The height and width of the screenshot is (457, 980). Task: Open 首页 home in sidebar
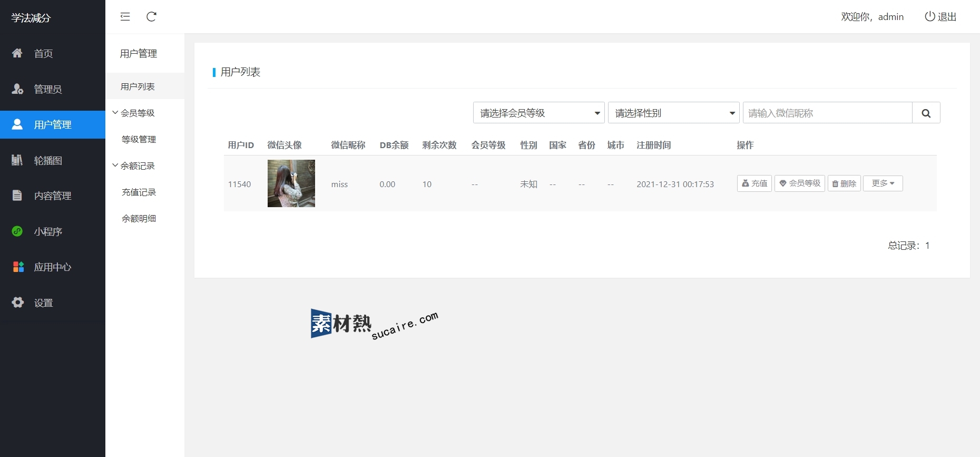click(43, 53)
